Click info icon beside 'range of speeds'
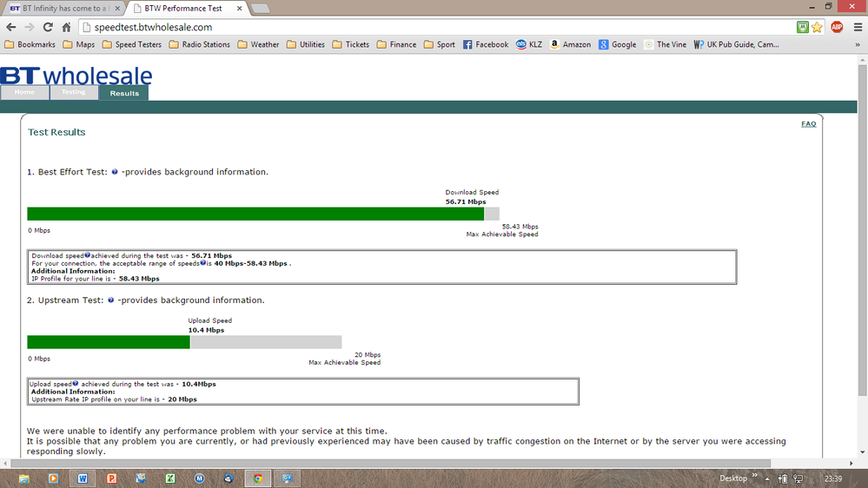This screenshot has width=868, height=488. [202, 263]
